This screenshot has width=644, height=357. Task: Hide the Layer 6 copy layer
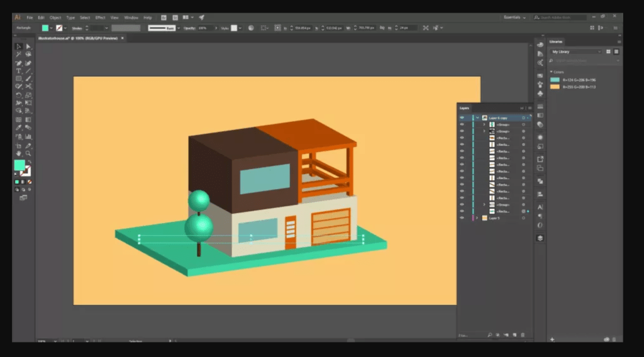click(x=462, y=118)
